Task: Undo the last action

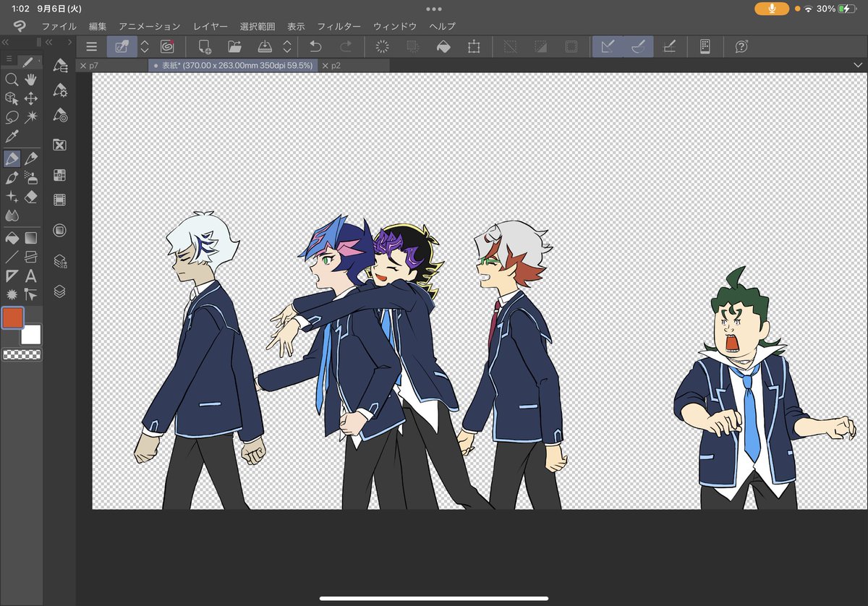Action: click(x=315, y=47)
